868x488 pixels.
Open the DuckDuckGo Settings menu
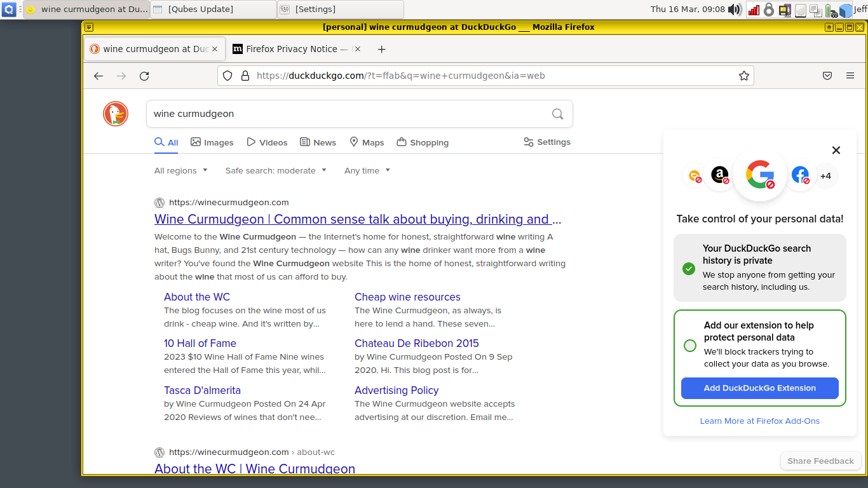(547, 142)
